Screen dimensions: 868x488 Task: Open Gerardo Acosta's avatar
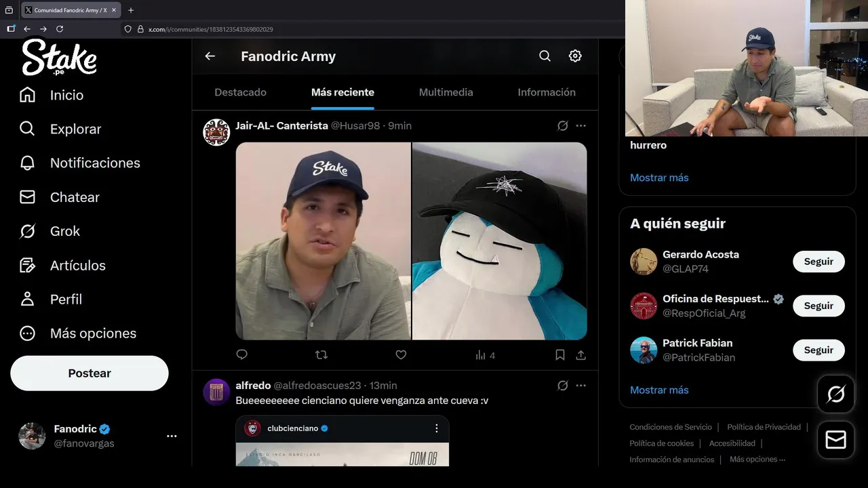pyautogui.click(x=644, y=262)
